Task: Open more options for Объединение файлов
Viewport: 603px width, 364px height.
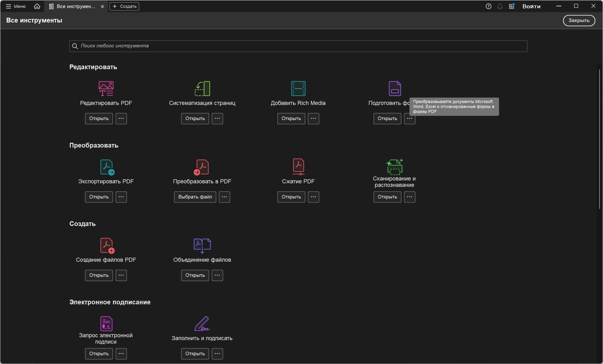Action: coord(217,275)
